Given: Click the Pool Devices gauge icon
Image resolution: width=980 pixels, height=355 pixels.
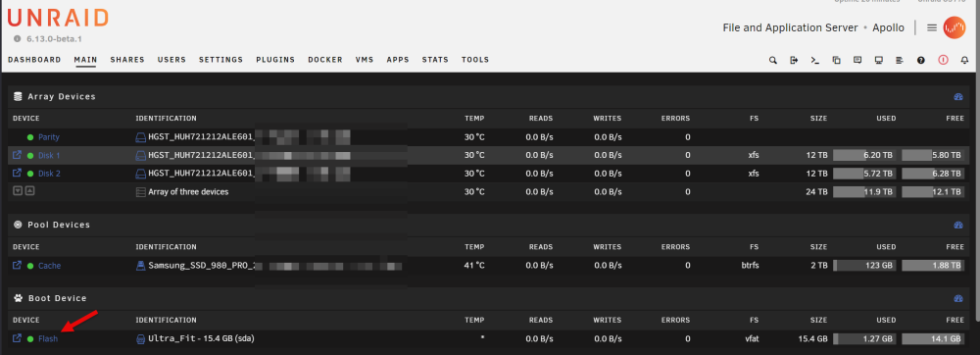Looking at the screenshot, I should pos(958,225).
